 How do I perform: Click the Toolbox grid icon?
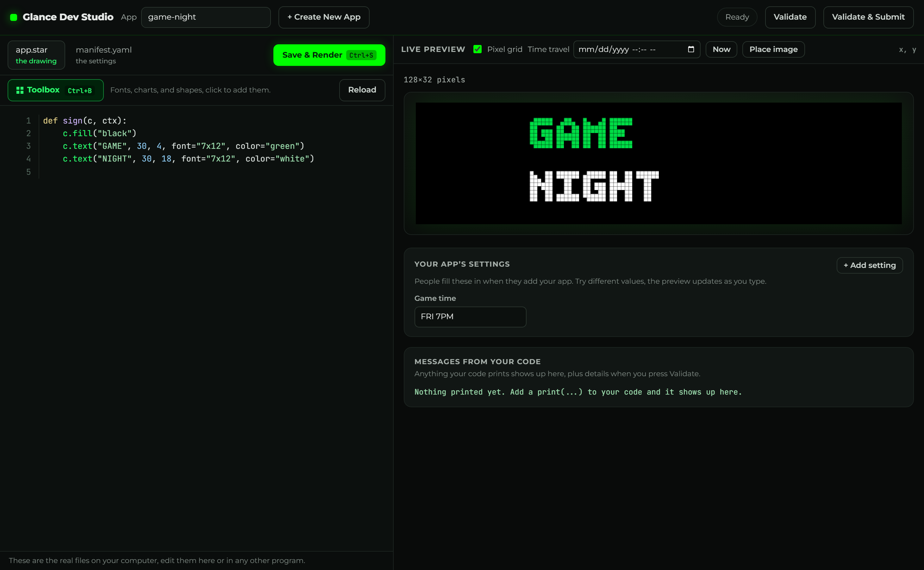point(20,90)
